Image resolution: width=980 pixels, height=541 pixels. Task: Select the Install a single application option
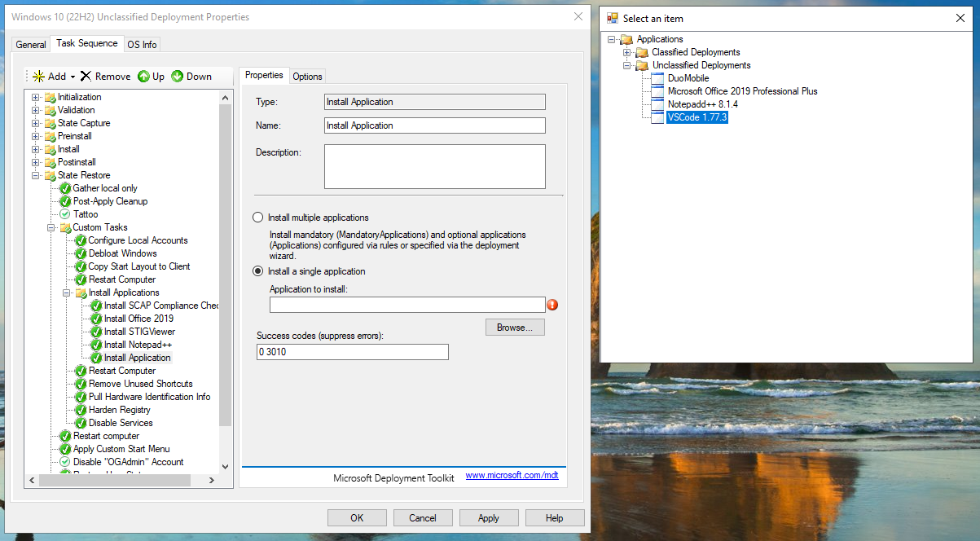pos(257,270)
